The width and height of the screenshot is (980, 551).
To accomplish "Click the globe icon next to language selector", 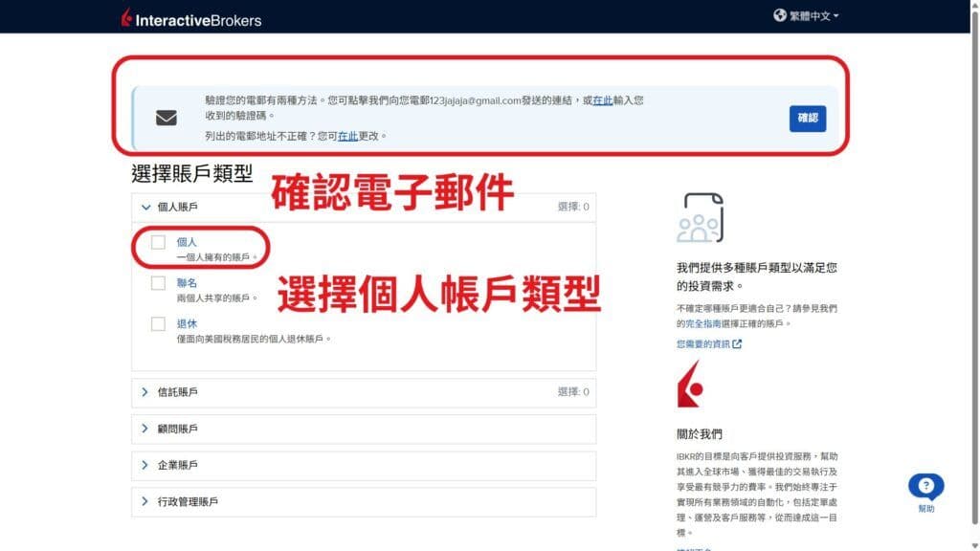I will pos(779,14).
